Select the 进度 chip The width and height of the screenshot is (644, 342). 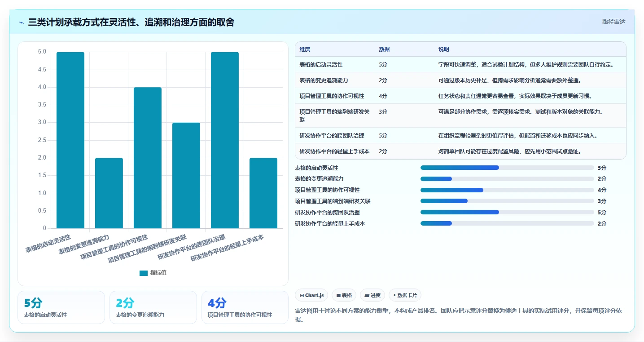click(372, 295)
